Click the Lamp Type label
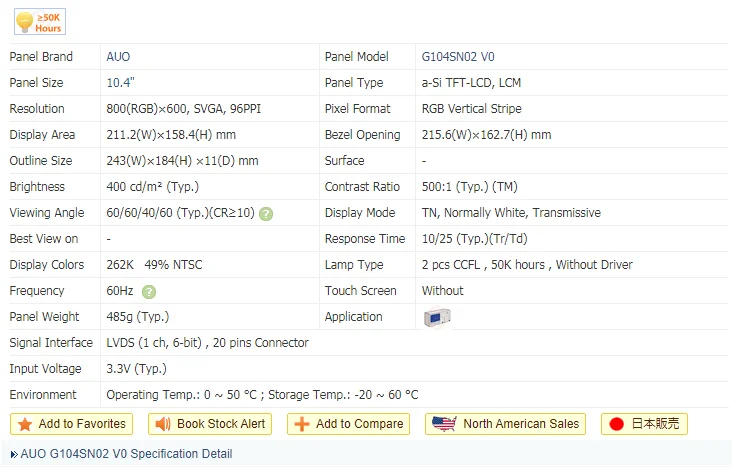732x467 pixels. pyautogui.click(x=354, y=265)
